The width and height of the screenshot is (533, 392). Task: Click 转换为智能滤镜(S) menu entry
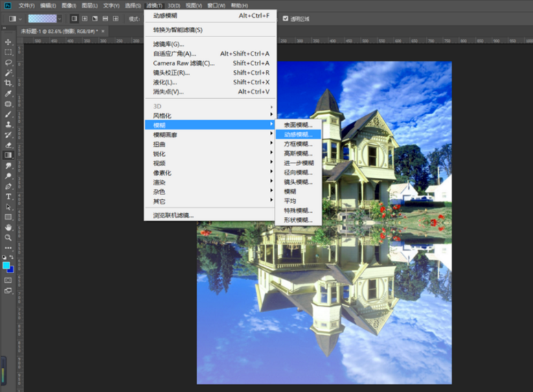pos(178,30)
